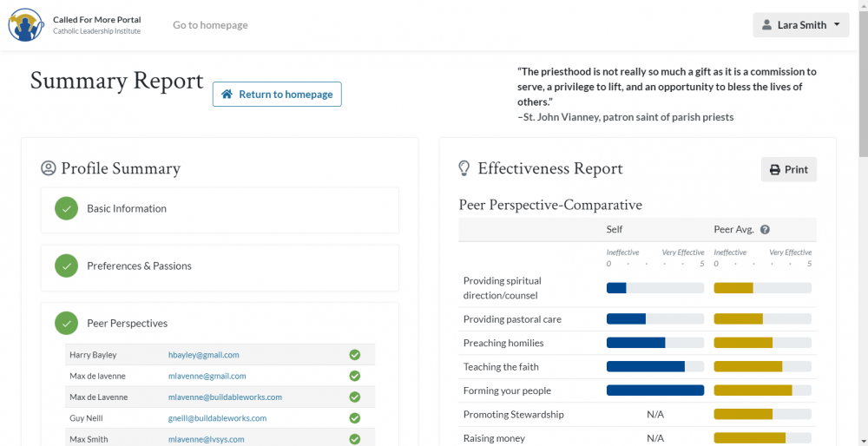Click the status check for Max Smith
Screen dimensions: 868x446
tap(355, 439)
